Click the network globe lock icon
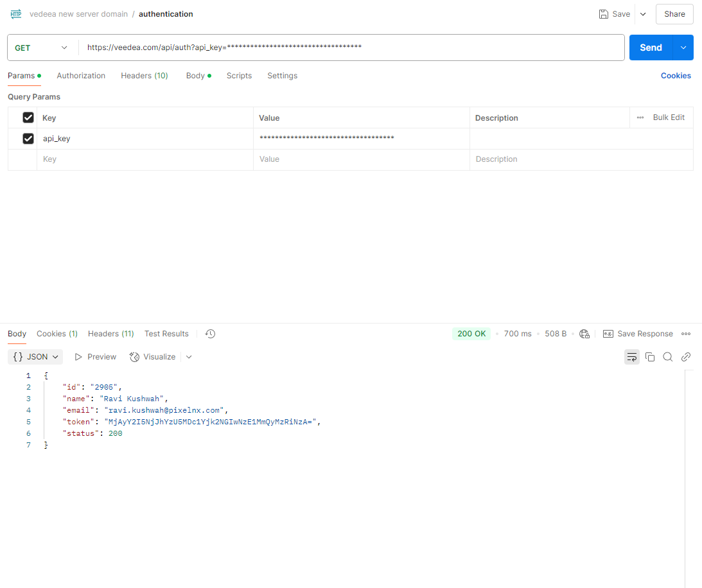The width and height of the screenshot is (702, 588). tap(584, 334)
